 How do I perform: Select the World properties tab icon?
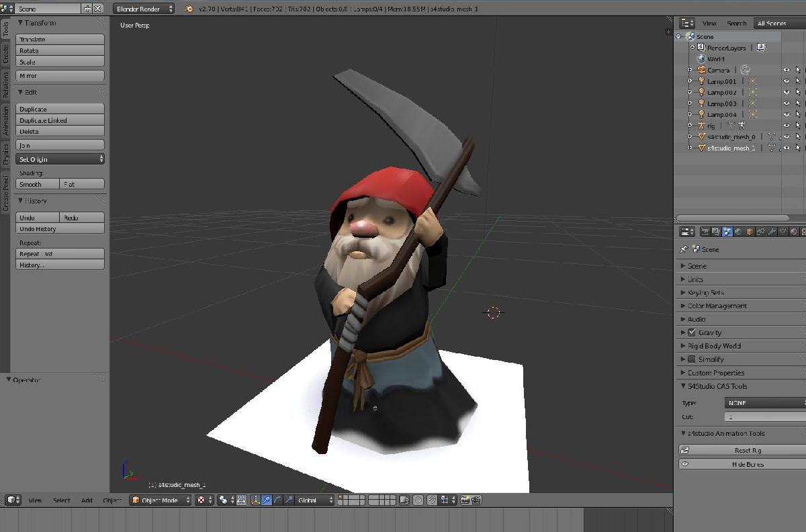738,232
